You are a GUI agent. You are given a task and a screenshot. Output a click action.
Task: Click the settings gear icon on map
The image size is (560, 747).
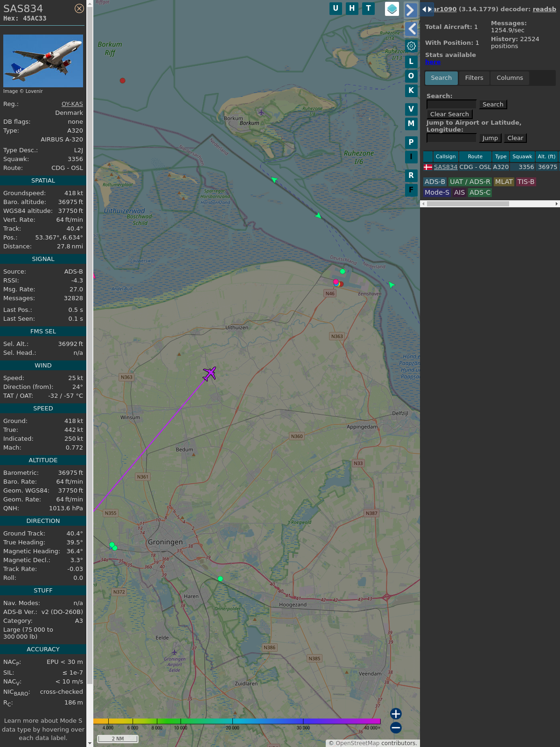tap(411, 46)
